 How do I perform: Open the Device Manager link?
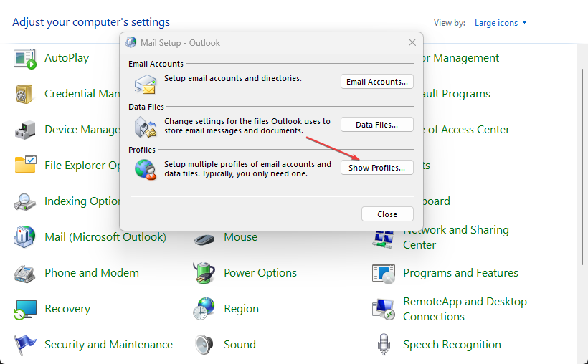tap(82, 129)
